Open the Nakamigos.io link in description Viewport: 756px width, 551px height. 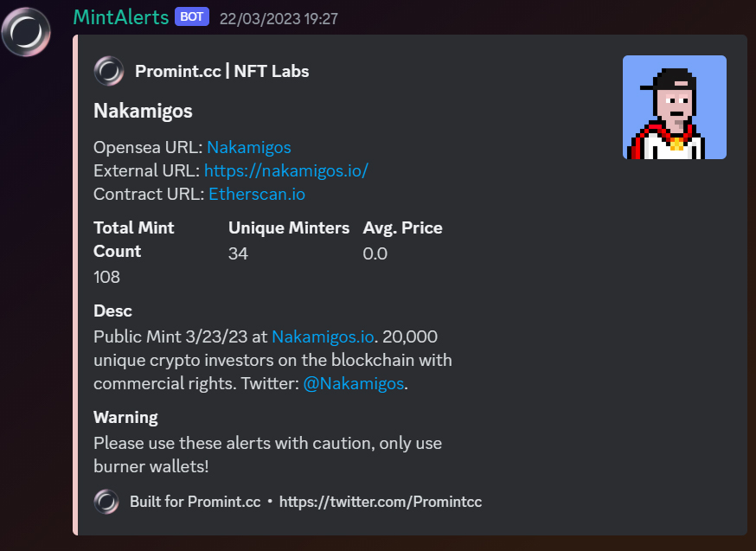(x=323, y=336)
